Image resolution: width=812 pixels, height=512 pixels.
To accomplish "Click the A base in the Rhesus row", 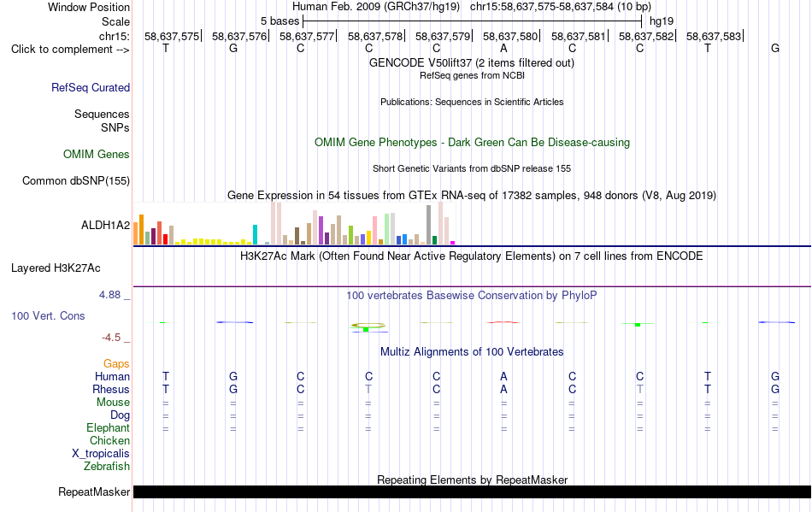I will click(x=503, y=389).
